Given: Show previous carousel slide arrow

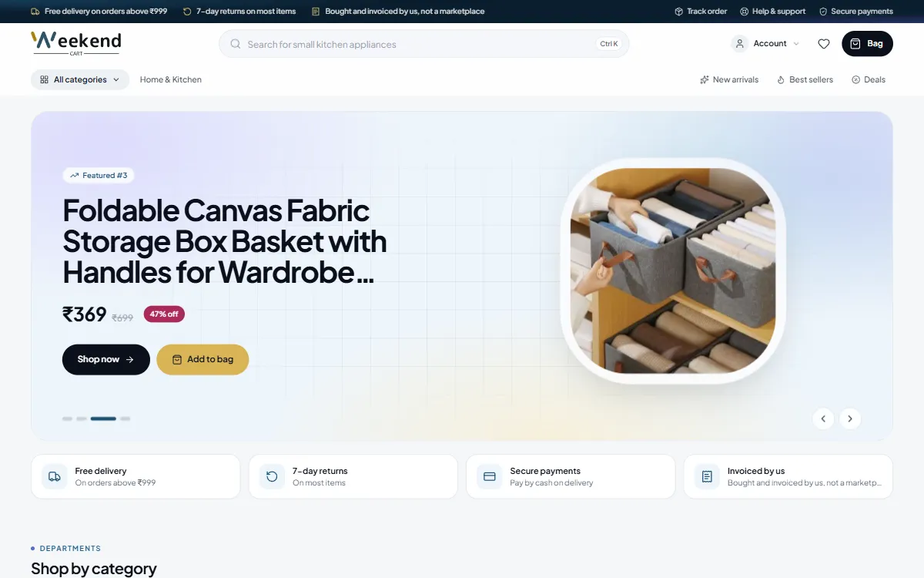Looking at the screenshot, I should point(823,418).
